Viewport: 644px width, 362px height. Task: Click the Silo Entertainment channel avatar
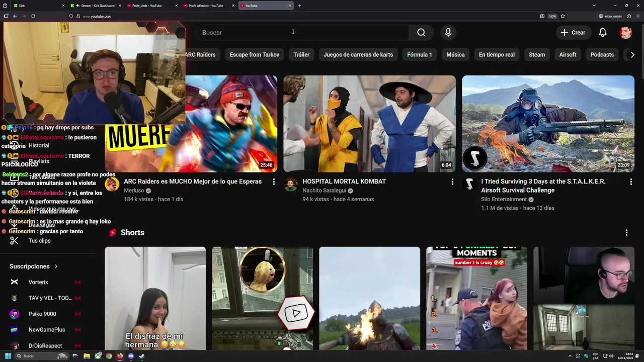pos(469,185)
